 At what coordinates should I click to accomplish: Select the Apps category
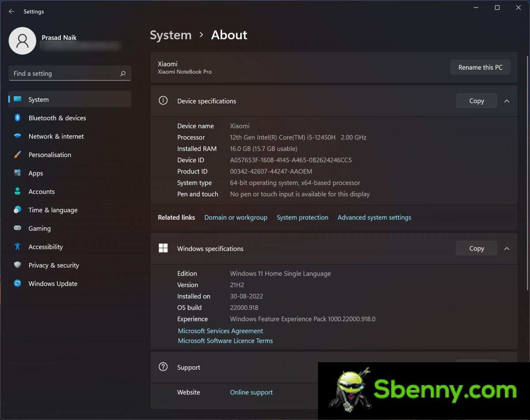click(x=70, y=173)
